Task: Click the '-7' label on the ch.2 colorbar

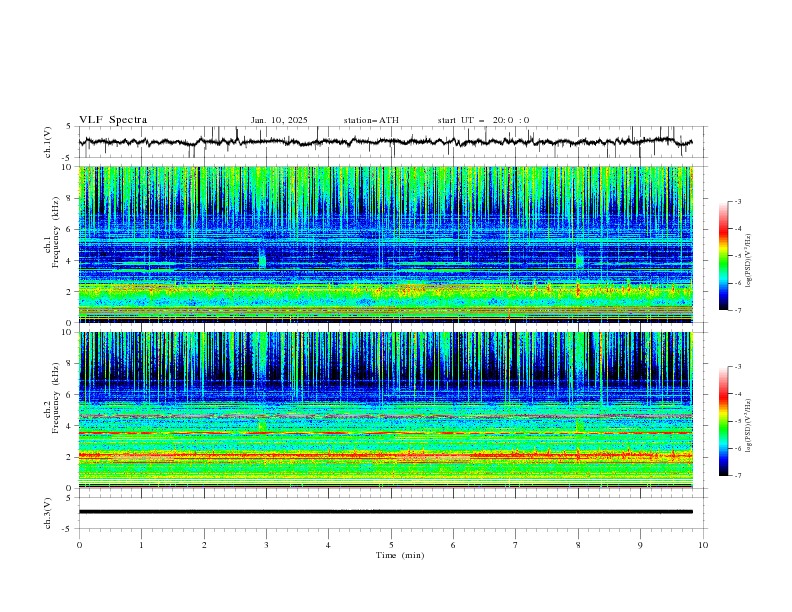Action: [738, 476]
